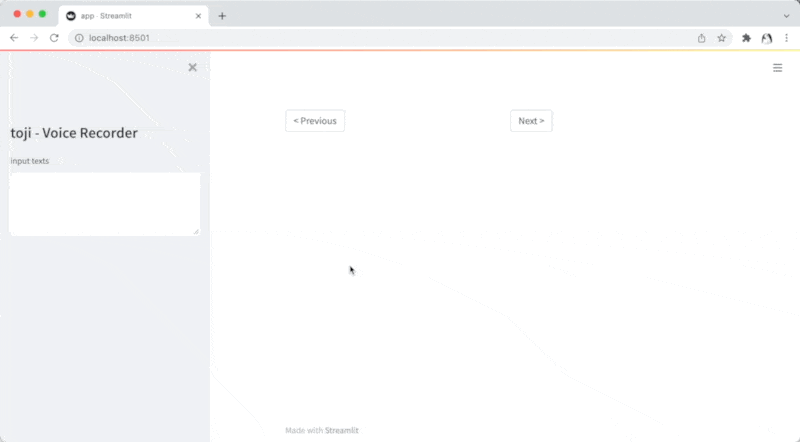This screenshot has width=800, height=442.
Task: Click the red macOS close button
Action: pos(17,14)
